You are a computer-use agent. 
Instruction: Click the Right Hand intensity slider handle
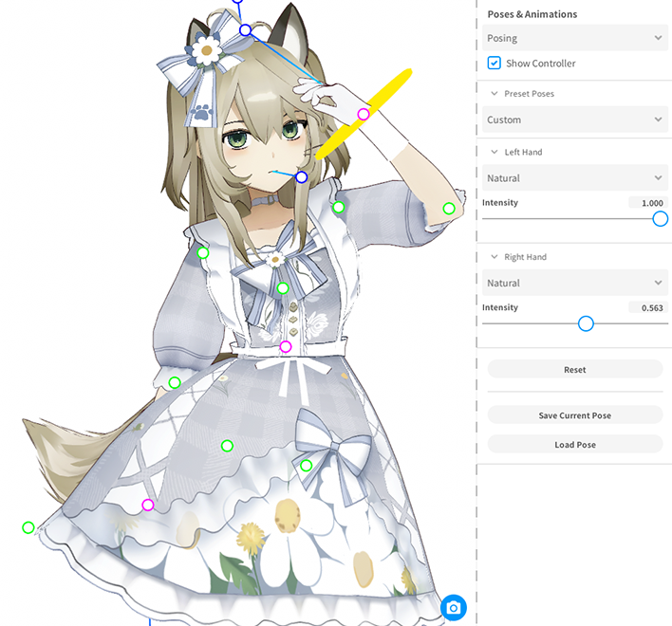(586, 323)
